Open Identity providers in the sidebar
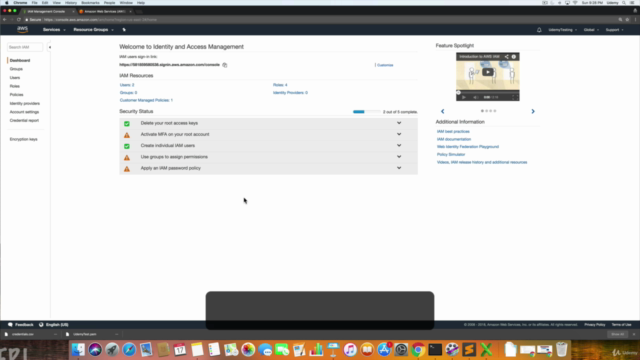 [x=25, y=103]
